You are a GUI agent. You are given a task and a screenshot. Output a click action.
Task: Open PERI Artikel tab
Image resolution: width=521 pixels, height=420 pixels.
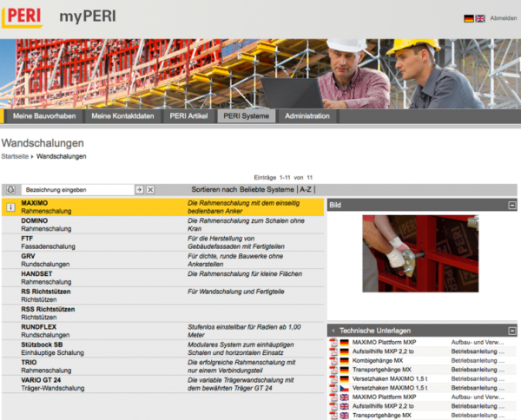pos(188,116)
